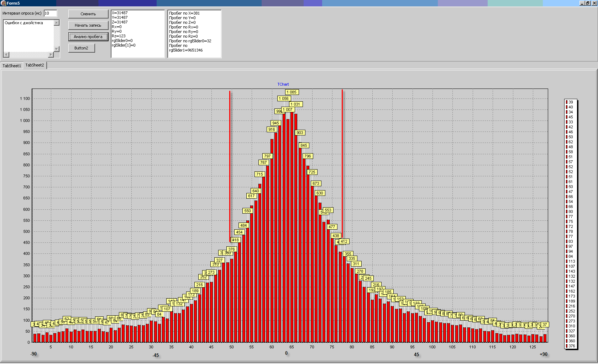Click the 903 data label on the chart

coord(300,133)
